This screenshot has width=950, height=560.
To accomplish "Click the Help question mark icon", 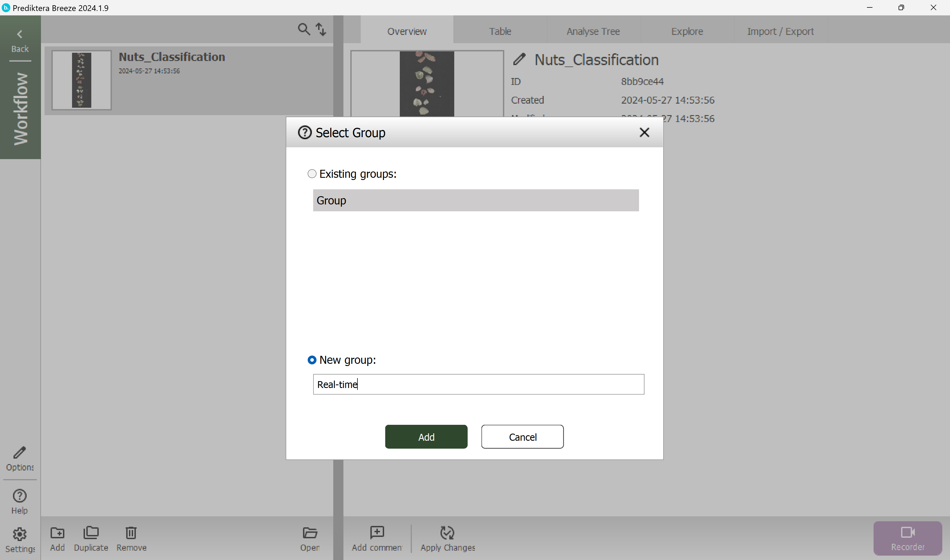I will tap(20, 496).
